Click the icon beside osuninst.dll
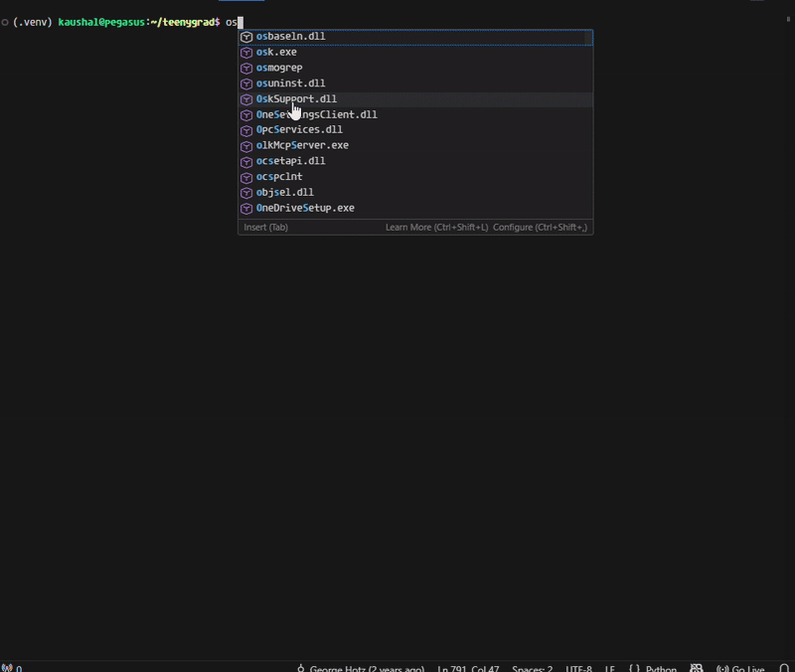 pyautogui.click(x=247, y=84)
